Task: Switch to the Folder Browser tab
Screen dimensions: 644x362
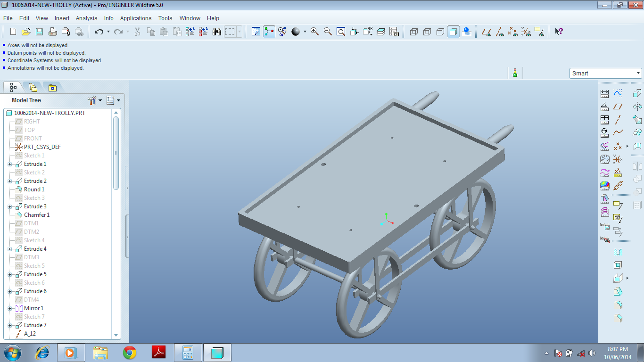Action: (x=33, y=87)
